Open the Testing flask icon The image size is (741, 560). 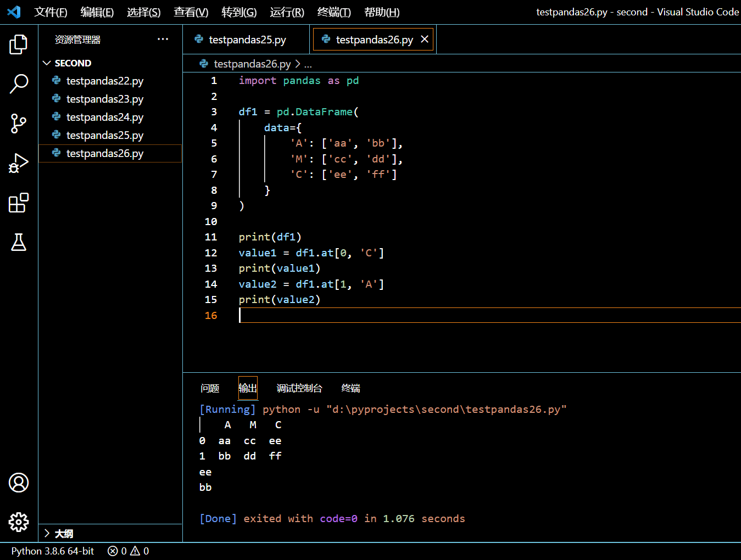point(19,242)
